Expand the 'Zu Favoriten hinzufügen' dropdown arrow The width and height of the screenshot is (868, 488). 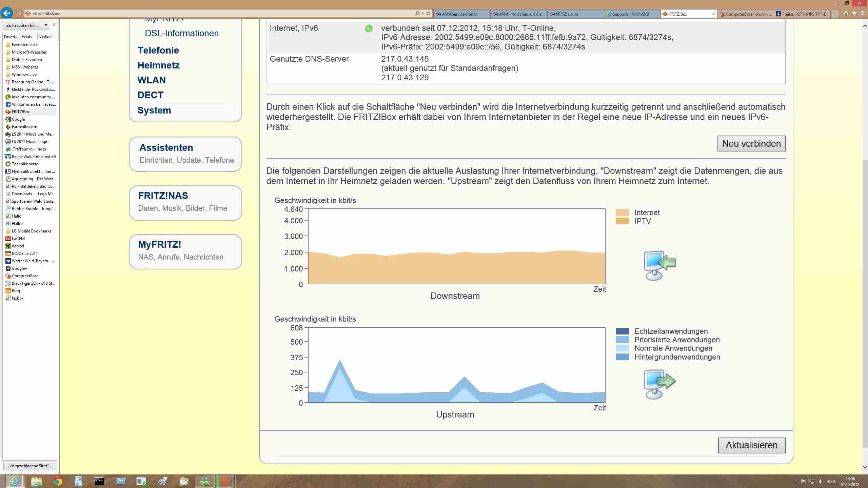coord(46,25)
